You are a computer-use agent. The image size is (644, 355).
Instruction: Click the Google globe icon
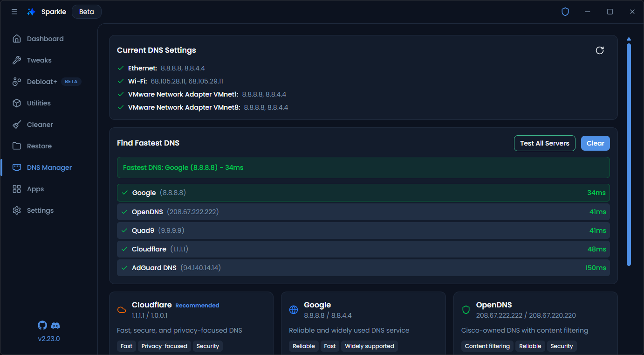click(294, 310)
